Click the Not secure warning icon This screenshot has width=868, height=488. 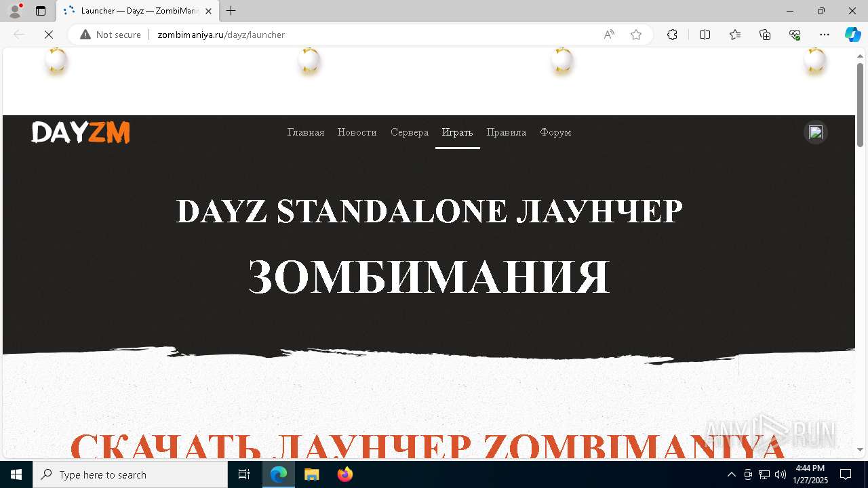[x=85, y=35]
